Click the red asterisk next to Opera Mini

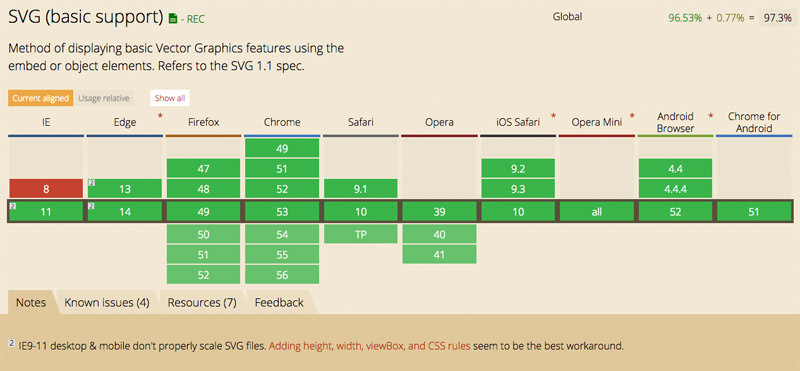coord(632,116)
